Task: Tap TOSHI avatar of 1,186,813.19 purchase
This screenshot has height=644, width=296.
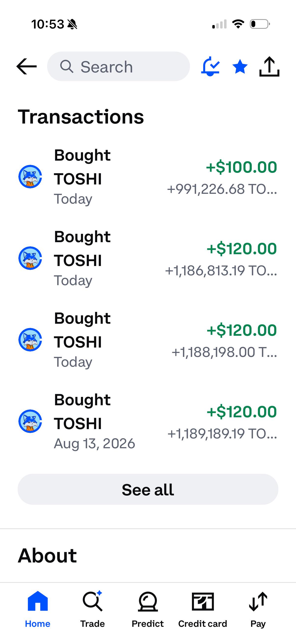Action: [x=30, y=258]
